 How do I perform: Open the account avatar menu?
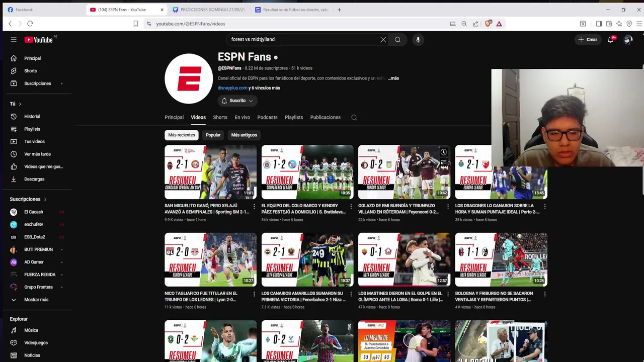pyautogui.click(x=628, y=40)
